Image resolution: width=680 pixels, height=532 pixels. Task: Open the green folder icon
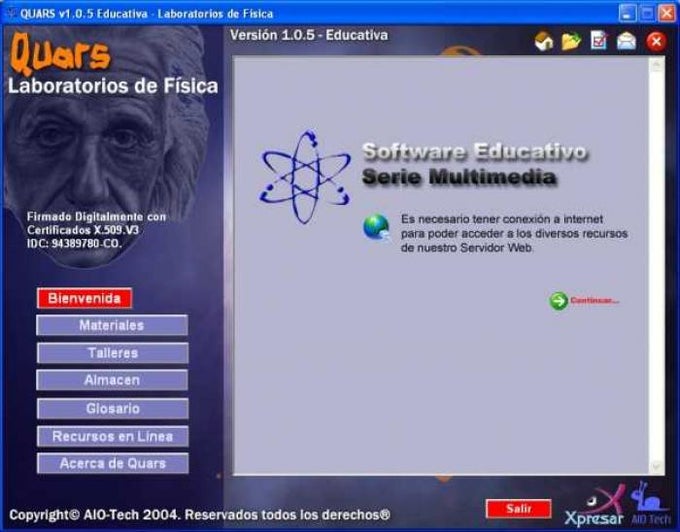(x=571, y=42)
